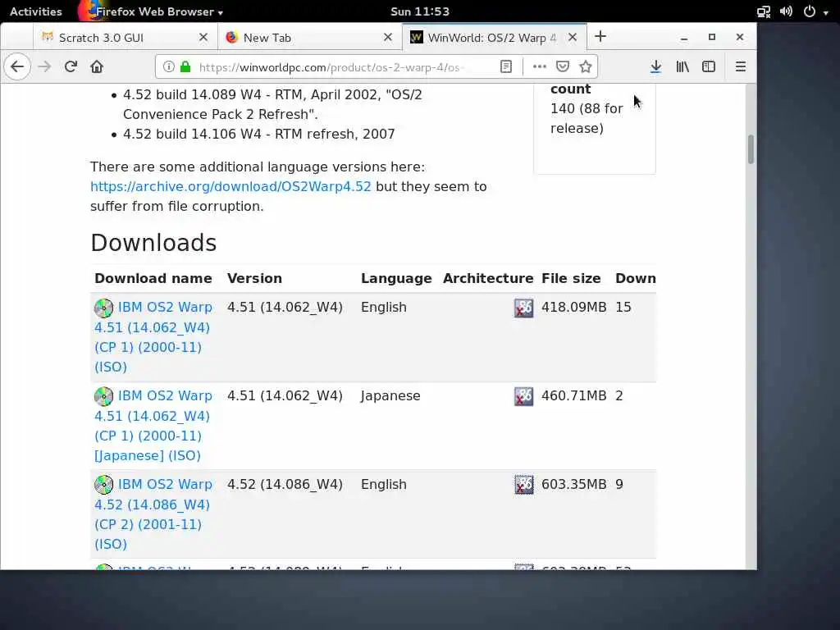Click the 460.71MB file size cell
Screen dimensions: 840x630
click(x=573, y=395)
